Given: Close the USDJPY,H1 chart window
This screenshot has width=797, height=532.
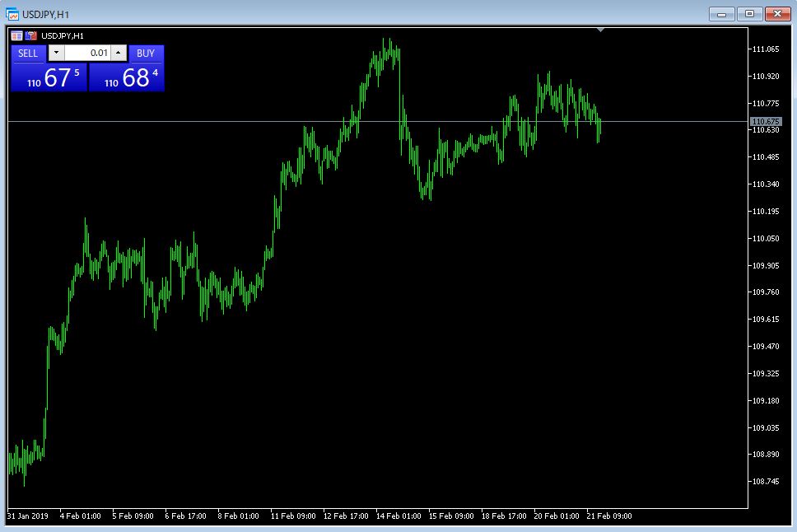Looking at the screenshot, I should point(778,14).
